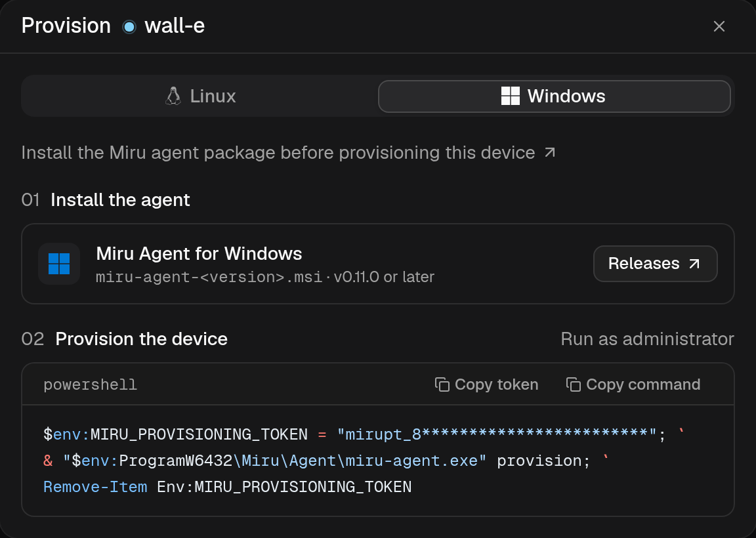Click the "Provision the device" step heading

[x=141, y=339]
